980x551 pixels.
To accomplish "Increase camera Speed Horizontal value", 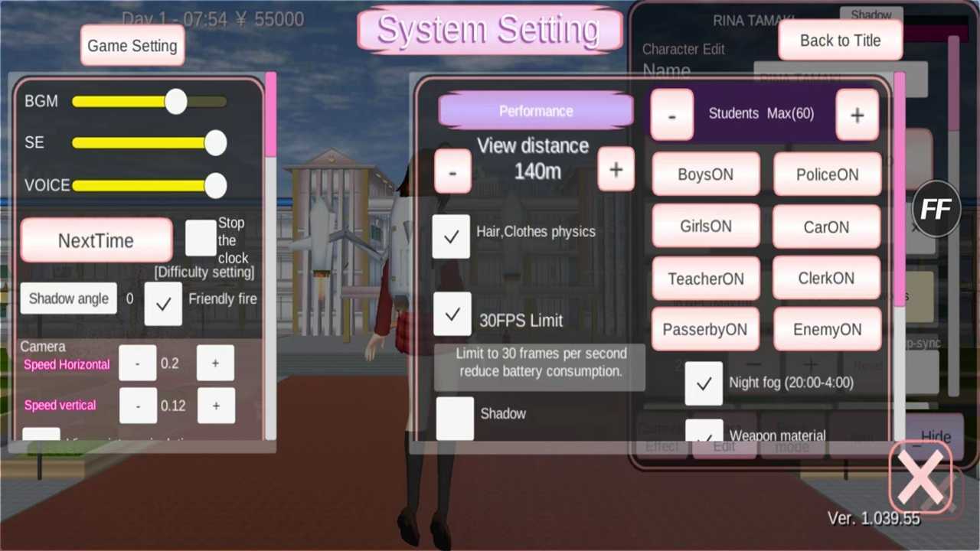I will coord(215,364).
